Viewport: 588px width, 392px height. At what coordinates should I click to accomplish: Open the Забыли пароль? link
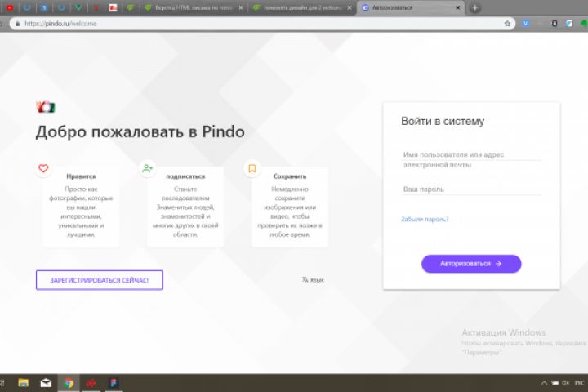tap(425, 219)
